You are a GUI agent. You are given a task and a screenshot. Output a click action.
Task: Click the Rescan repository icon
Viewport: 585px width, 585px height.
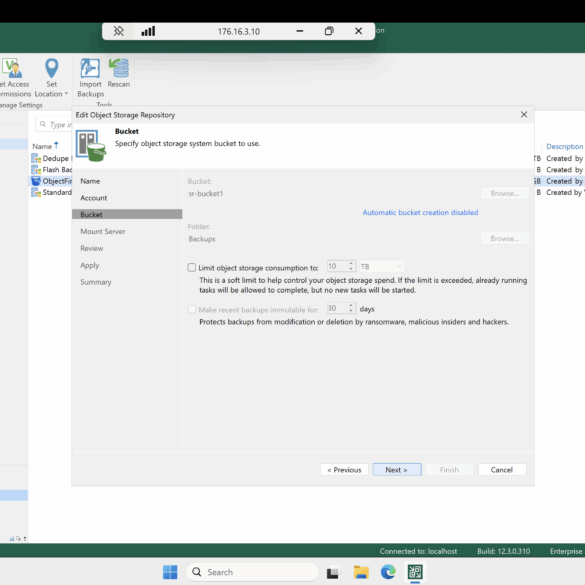point(119,68)
